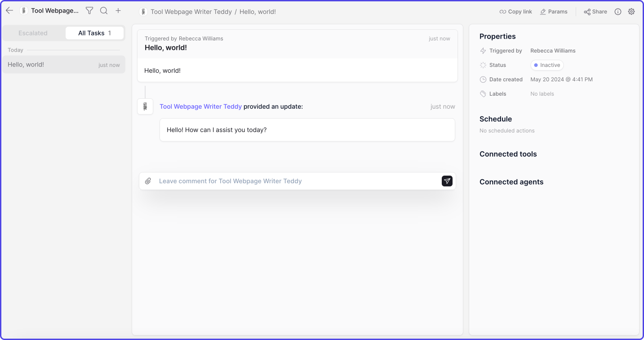Open Params editor
644x340 pixels.
554,12
